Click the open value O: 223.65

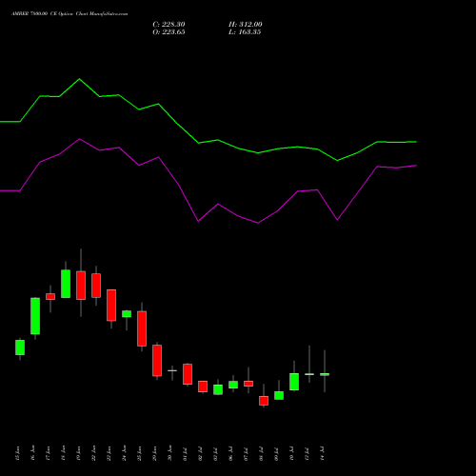tap(169, 32)
